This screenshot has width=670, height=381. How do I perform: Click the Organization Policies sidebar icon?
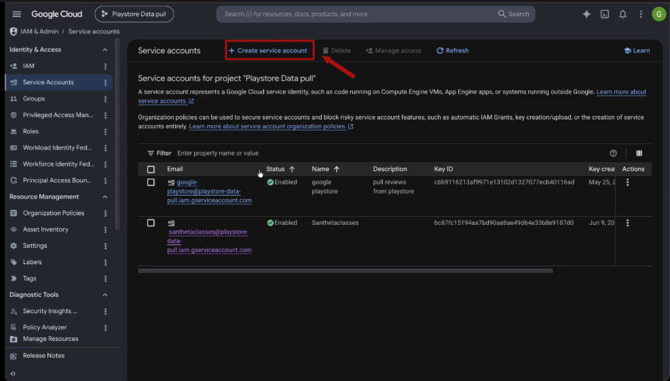click(14, 213)
